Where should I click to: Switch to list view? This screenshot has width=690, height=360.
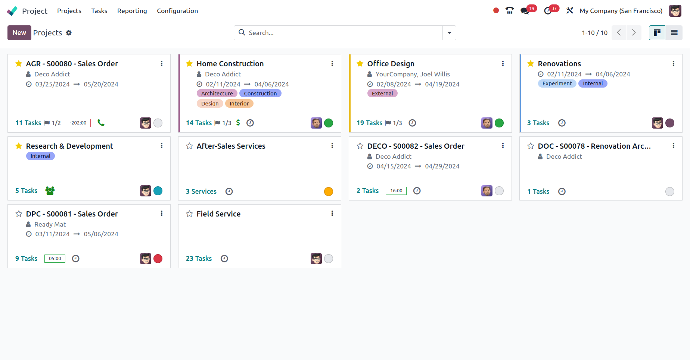(674, 33)
